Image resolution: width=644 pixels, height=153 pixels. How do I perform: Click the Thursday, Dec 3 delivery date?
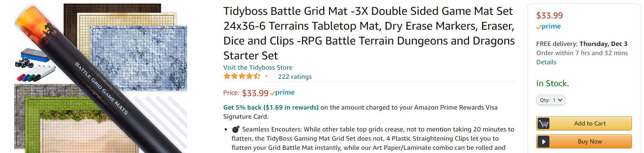603,44
